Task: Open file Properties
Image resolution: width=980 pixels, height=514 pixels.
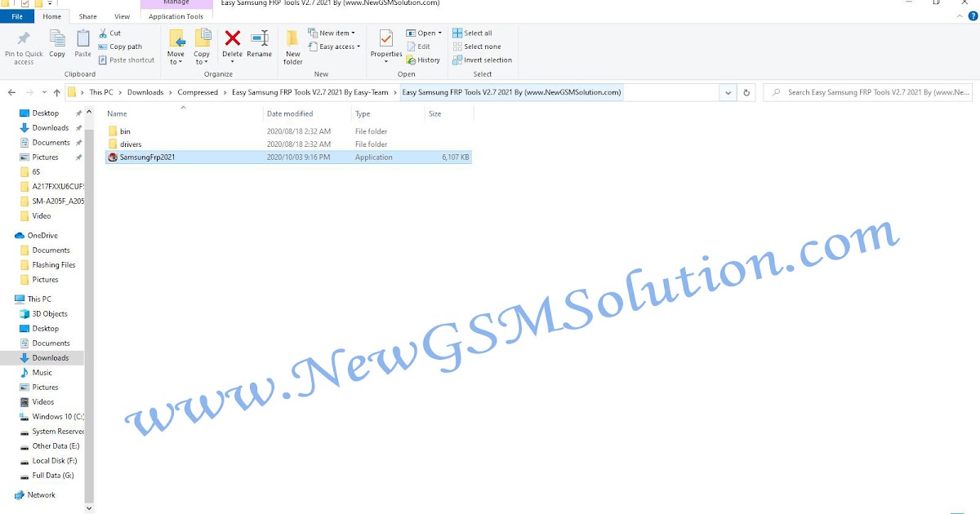Action: pos(386,44)
